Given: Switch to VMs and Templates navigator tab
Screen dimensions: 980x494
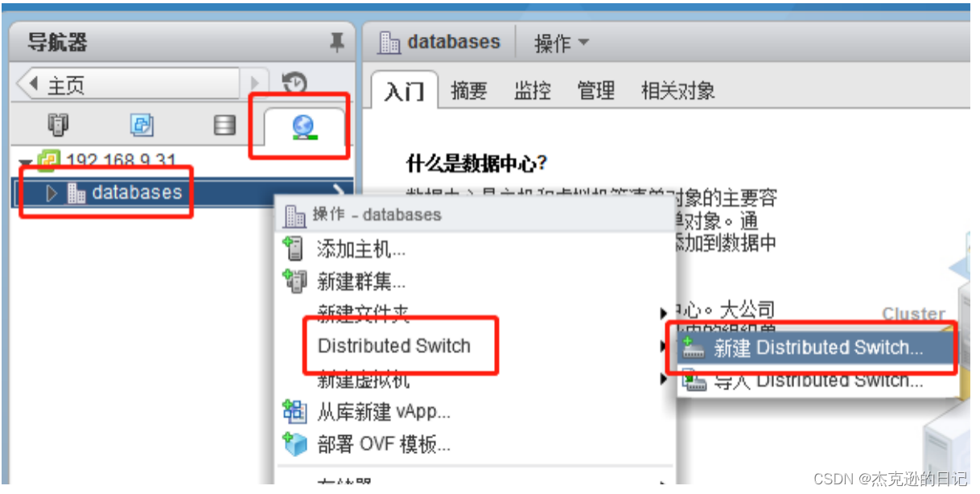Looking at the screenshot, I should [x=142, y=125].
